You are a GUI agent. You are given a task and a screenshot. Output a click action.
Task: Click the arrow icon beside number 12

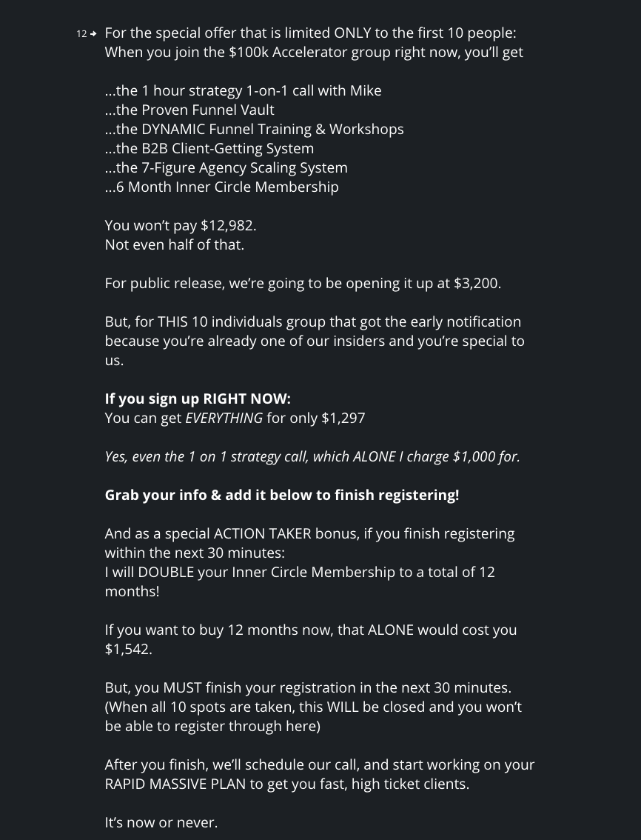93,34
